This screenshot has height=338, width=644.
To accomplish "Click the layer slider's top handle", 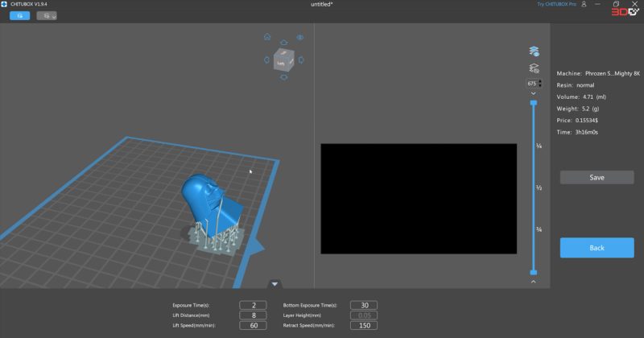I will point(533,102).
